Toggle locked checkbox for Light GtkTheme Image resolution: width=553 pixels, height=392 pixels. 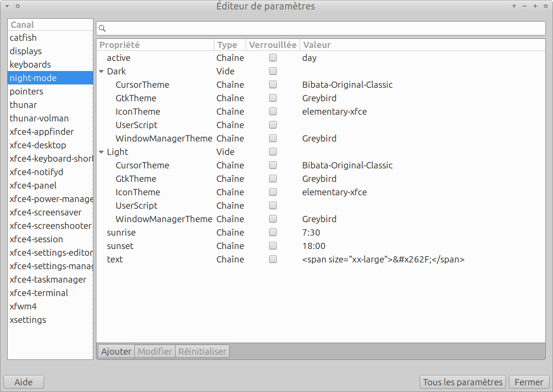pos(272,178)
